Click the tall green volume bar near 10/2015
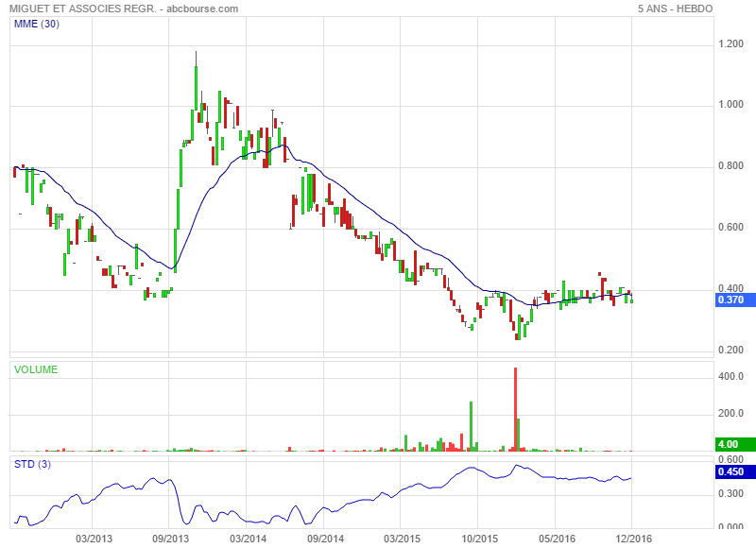Viewport: 756px width, 548px height. coord(471,426)
